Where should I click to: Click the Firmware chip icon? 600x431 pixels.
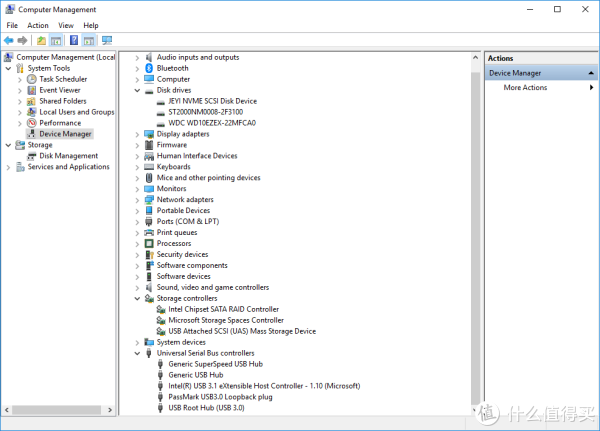click(x=149, y=145)
